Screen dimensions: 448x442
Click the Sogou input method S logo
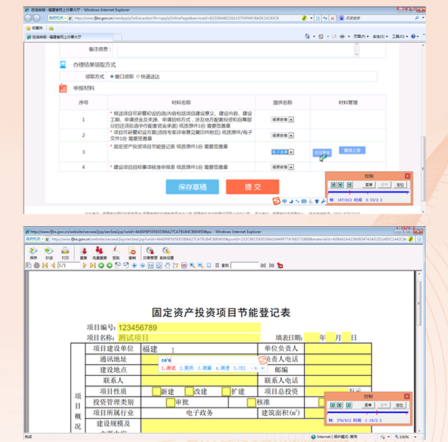[x=276, y=201]
